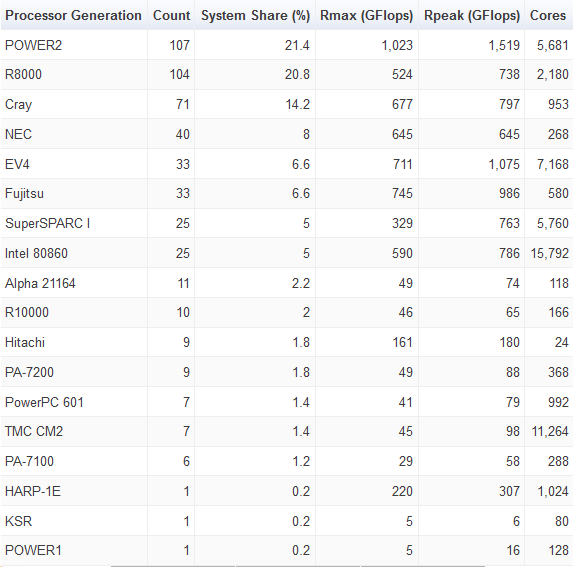Click the 590 Rmax value
Viewport: 573px width, 567px height.
(x=402, y=254)
